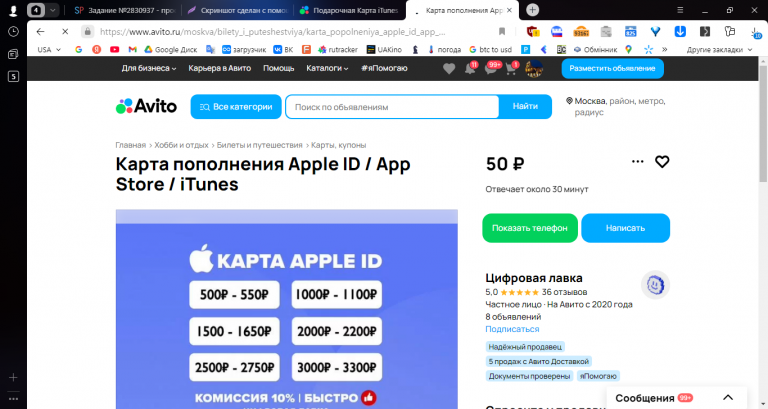Click the padlock site security icon
The image size is (768, 409).
tap(87, 31)
